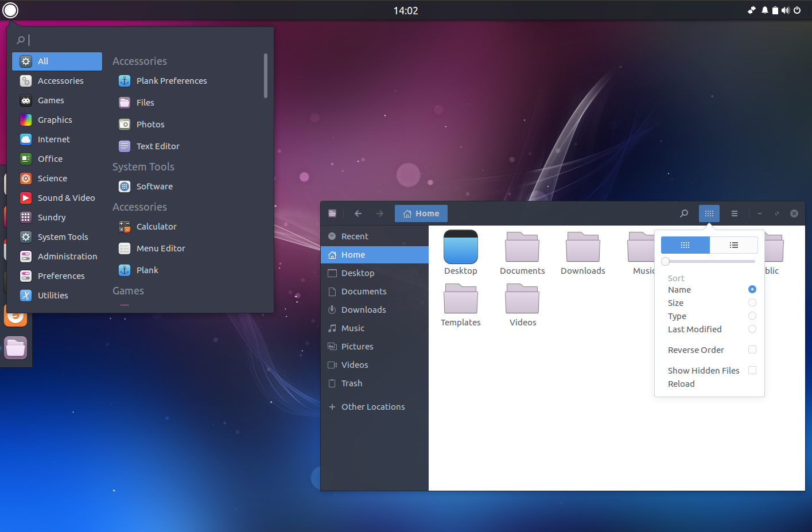
Task: Open the Videos folder icon in file view
Action: (x=522, y=299)
